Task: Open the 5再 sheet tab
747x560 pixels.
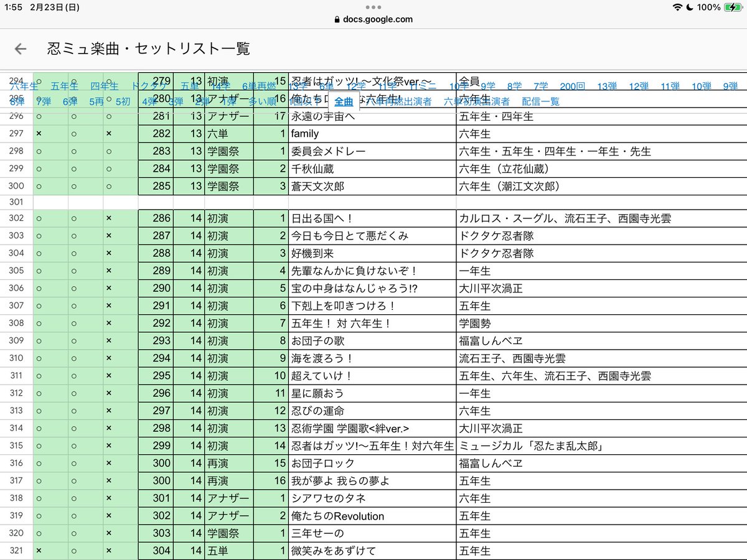Action: click(96, 101)
